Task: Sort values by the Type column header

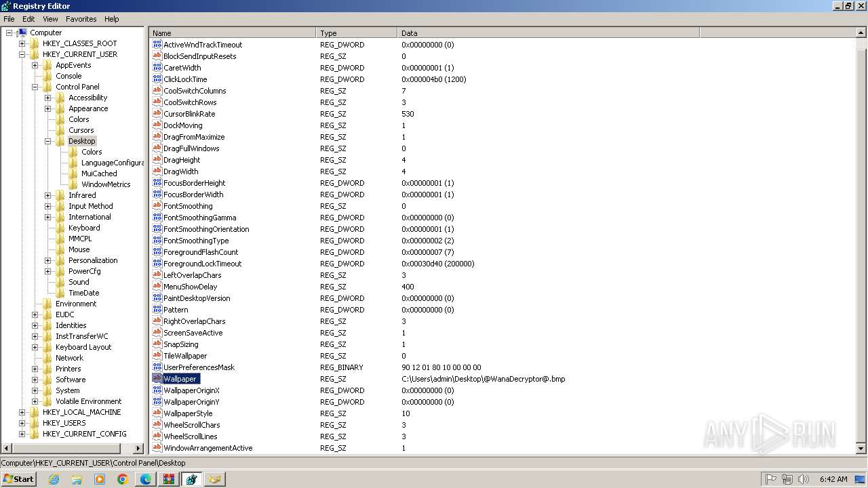Action: 357,33
